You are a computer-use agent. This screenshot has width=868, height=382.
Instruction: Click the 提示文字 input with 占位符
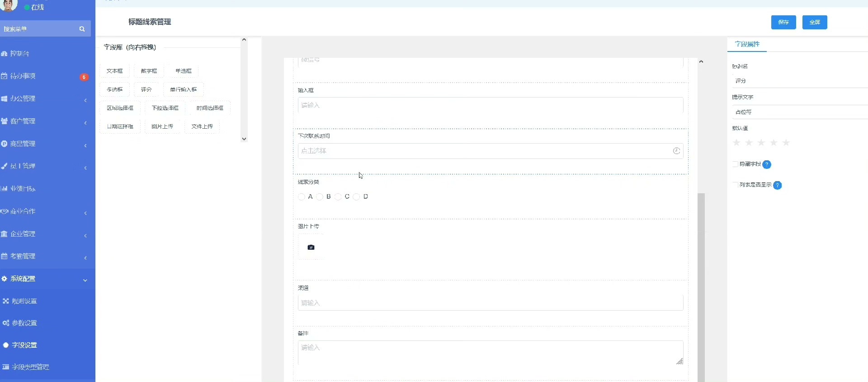(x=800, y=112)
